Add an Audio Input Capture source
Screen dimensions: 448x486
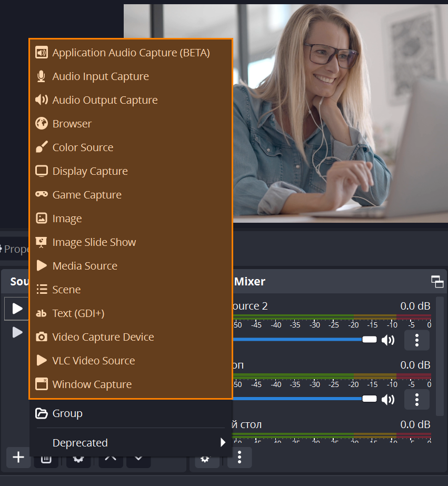click(x=100, y=76)
